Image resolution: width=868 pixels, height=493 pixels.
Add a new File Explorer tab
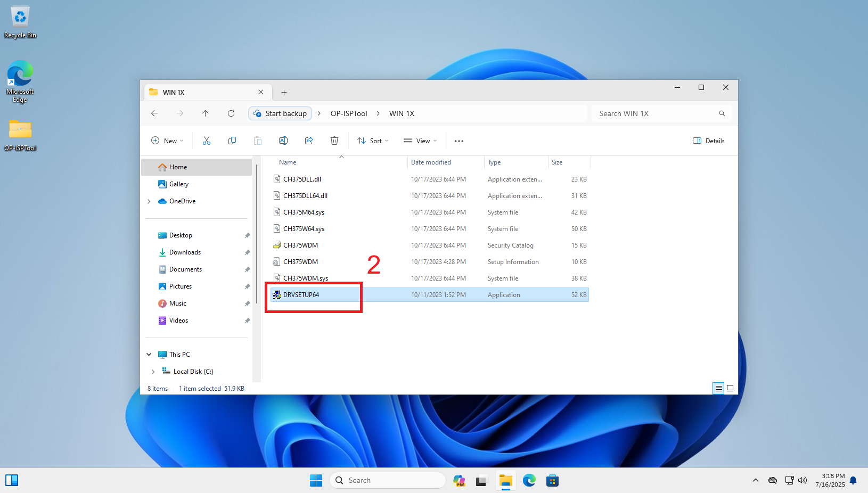pyautogui.click(x=284, y=93)
